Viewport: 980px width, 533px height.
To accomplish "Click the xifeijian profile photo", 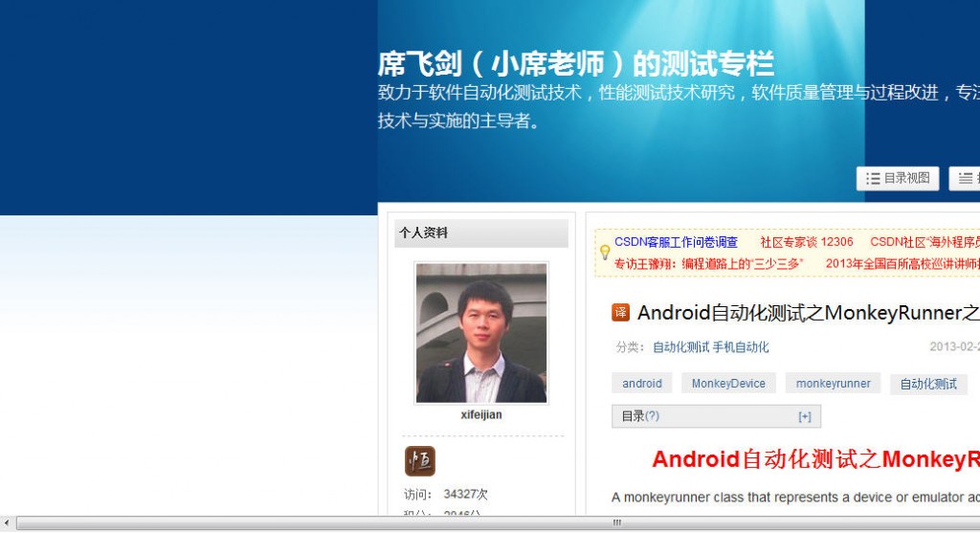I will click(481, 332).
